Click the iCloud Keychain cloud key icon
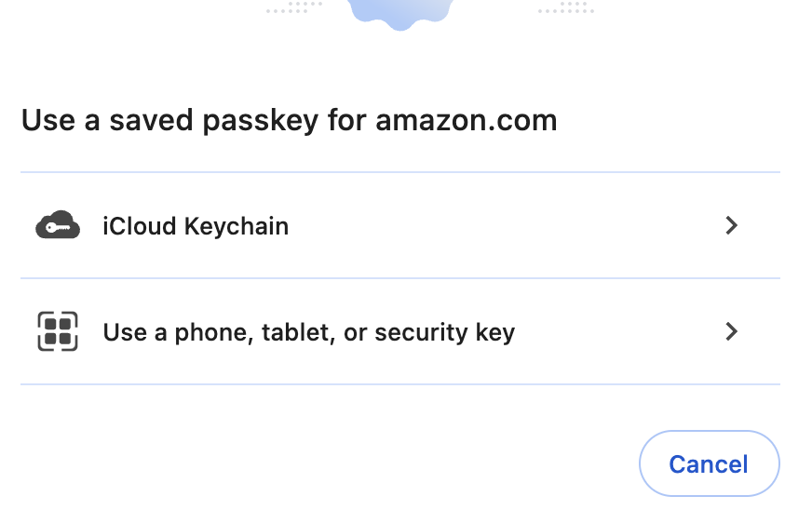The image size is (812, 523). (58, 226)
